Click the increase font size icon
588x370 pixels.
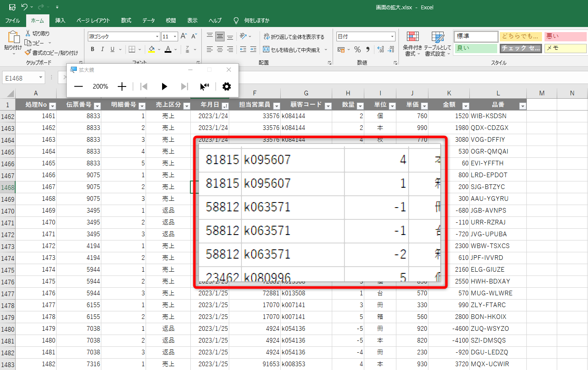pos(184,36)
